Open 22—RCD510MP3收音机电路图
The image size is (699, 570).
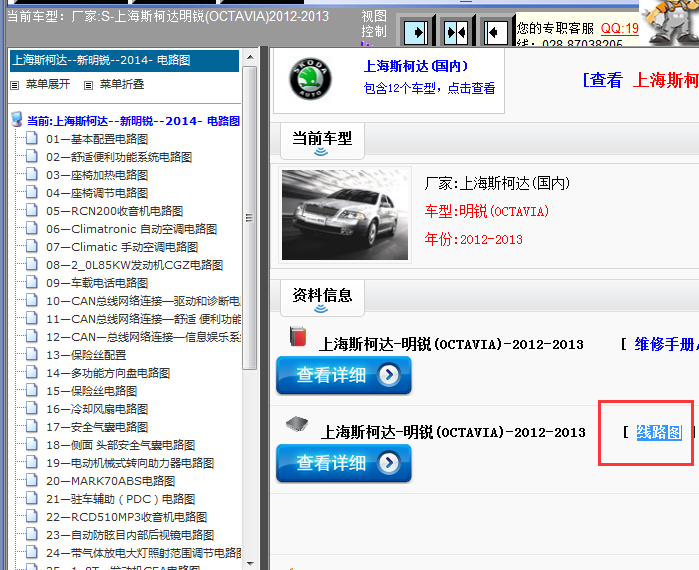(127, 517)
